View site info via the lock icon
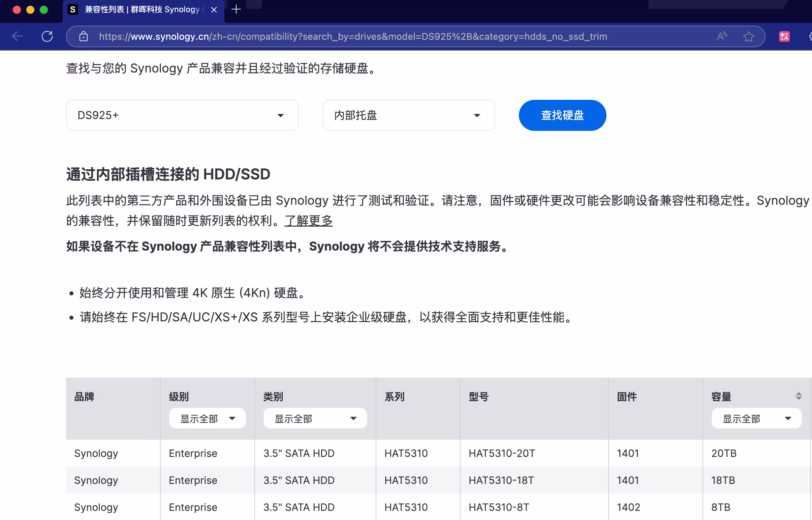Viewport: 812px width, 520px height. pyautogui.click(x=83, y=36)
